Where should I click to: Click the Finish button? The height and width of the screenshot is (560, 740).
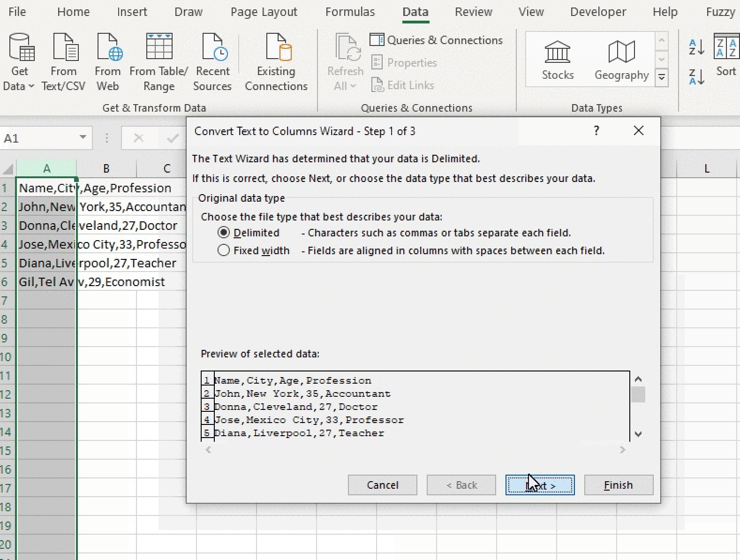click(x=619, y=485)
